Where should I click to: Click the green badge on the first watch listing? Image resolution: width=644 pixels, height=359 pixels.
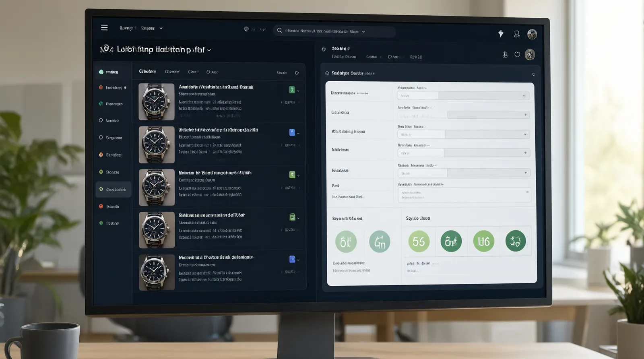[x=292, y=90]
